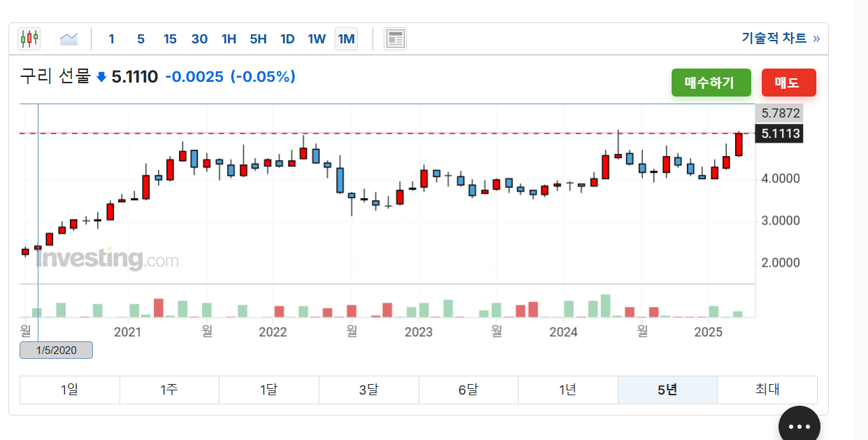Click the current price 5.1110
Viewport: 868px width, 440px height.
coord(135,76)
